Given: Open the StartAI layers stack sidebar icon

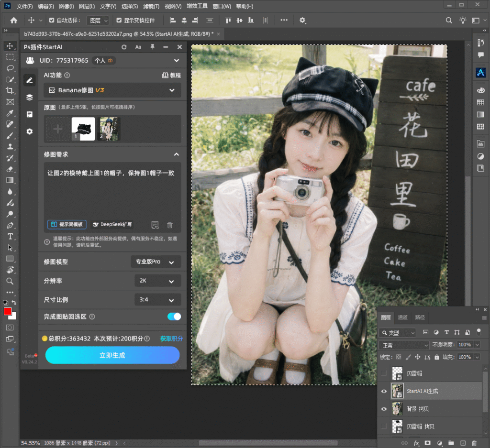Looking at the screenshot, I should coord(29,98).
